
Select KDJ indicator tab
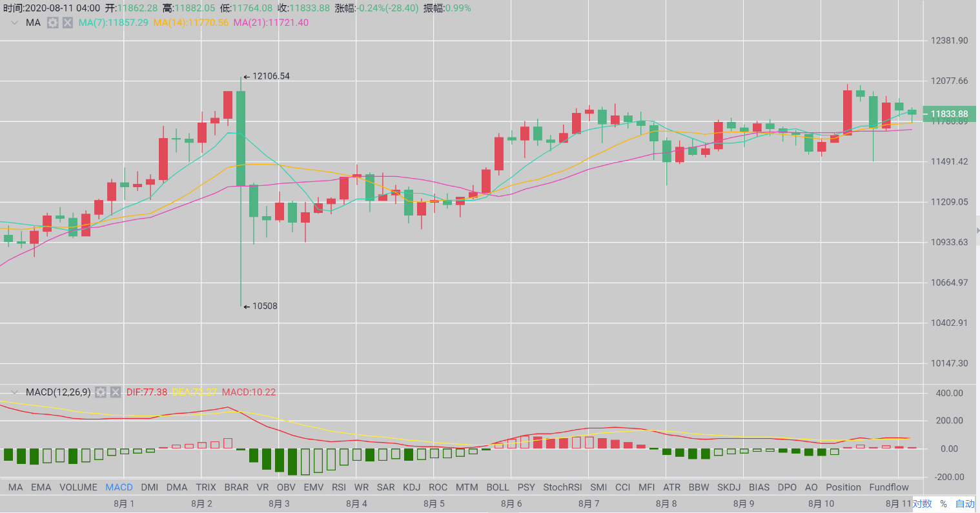click(411, 487)
